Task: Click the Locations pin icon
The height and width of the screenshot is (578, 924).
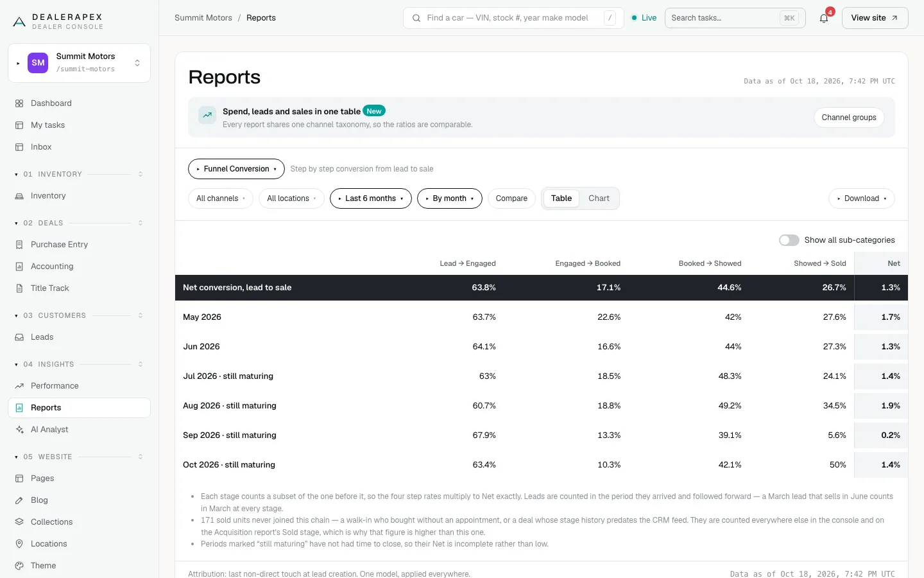Action: (x=19, y=544)
